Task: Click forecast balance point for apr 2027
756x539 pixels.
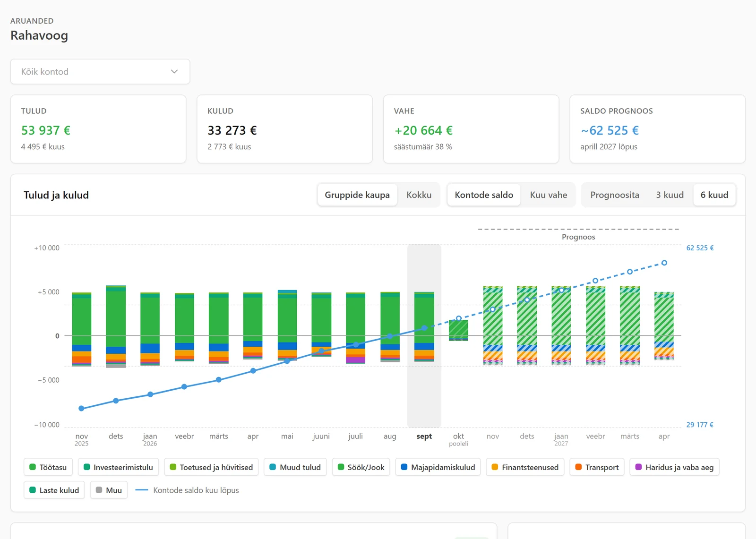Action: pos(664,263)
